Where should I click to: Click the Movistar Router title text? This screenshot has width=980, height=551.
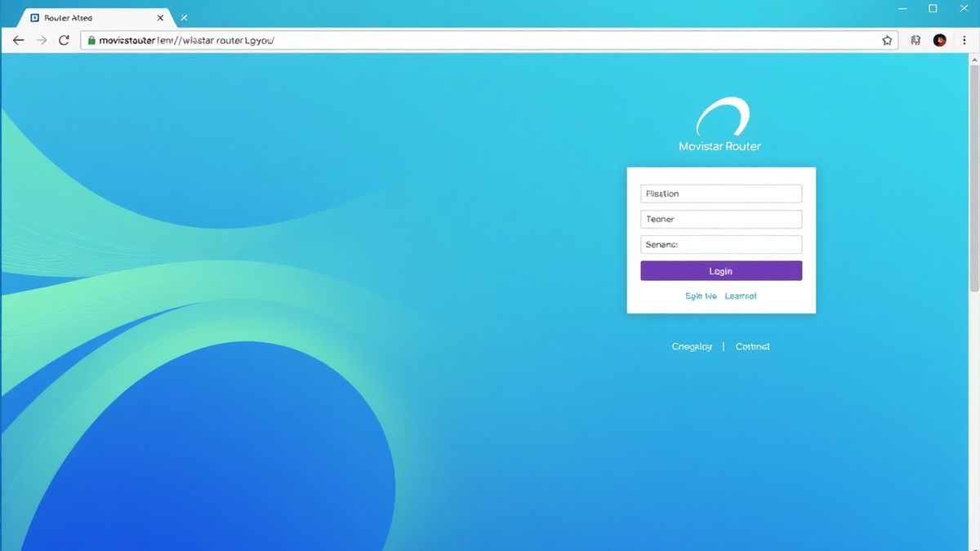[719, 146]
